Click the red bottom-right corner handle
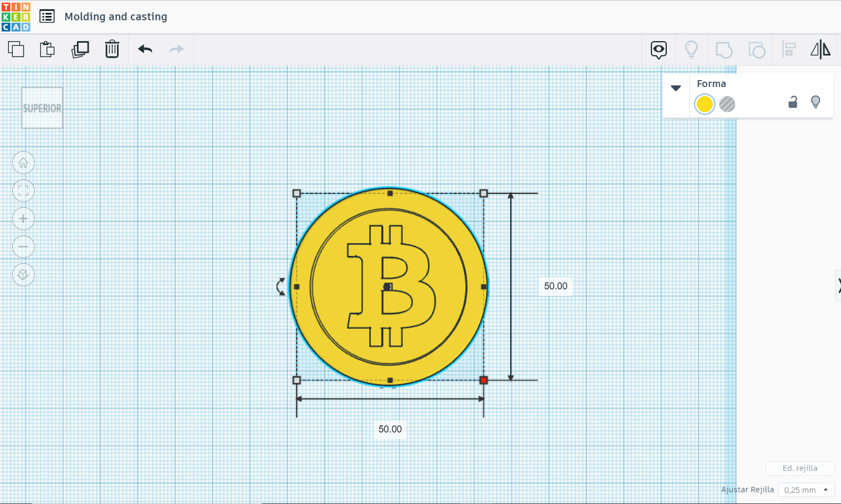This screenshot has width=841, height=504. tap(484, 380)
